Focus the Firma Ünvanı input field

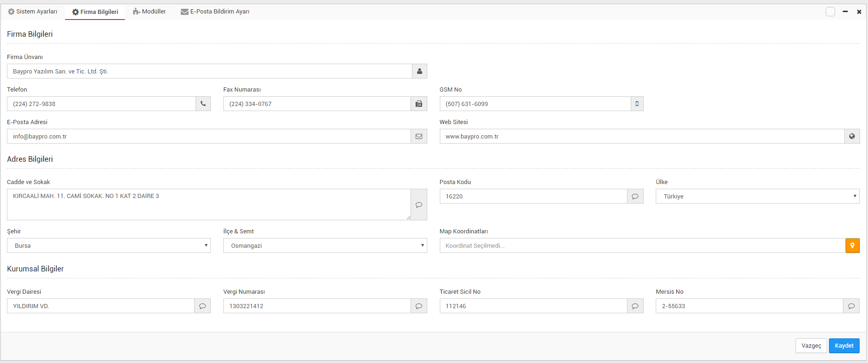pyautogui.click(x=209, y=71)
